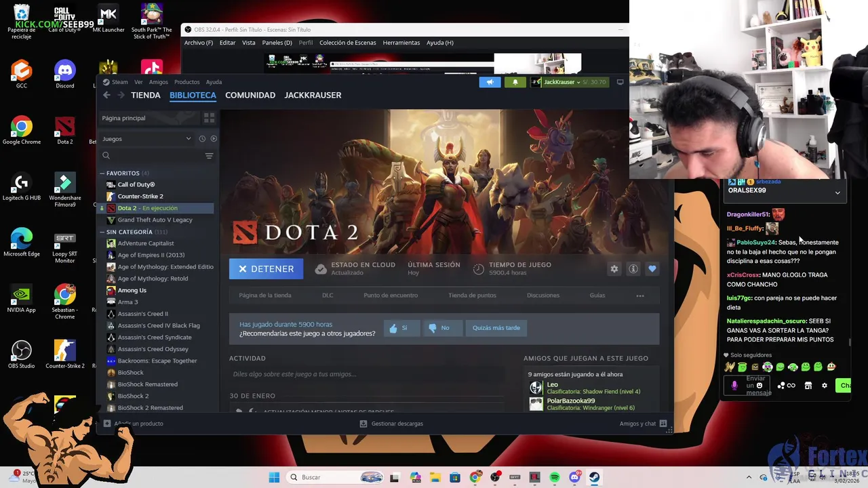Click Quizás más tarde button
Viewport: 868px width, 488px height.
click(496, 328)
